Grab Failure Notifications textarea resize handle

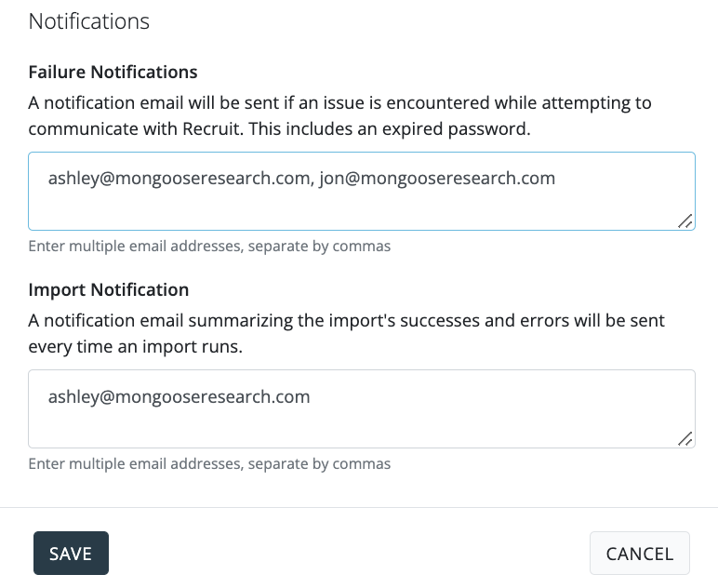click(x=685, y=220)
